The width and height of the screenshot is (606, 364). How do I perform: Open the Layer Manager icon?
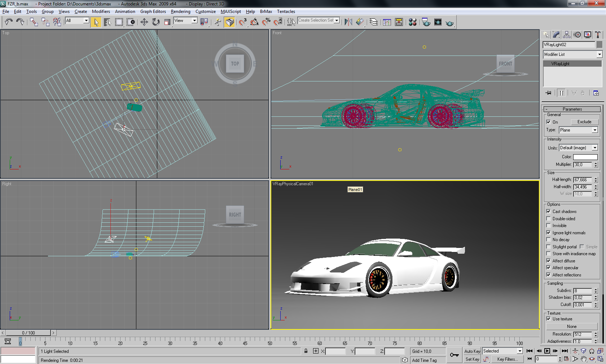click(x=374, y=22)
